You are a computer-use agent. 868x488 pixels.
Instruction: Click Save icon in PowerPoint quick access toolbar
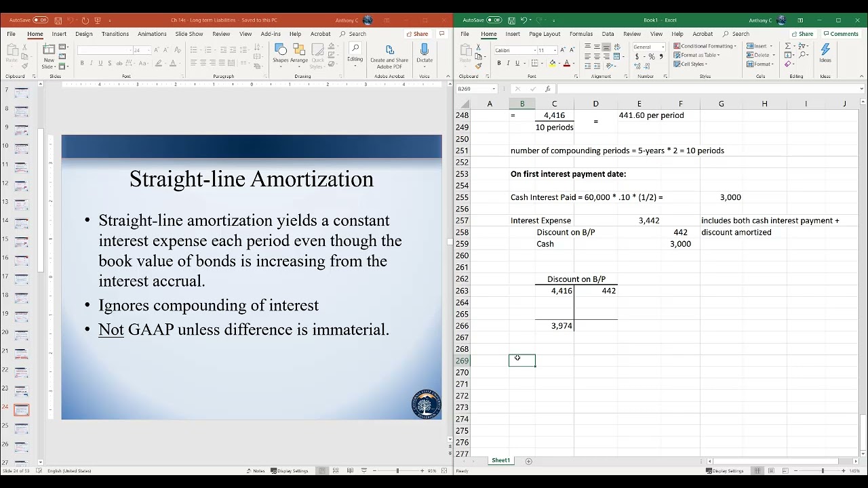[58, 20]
